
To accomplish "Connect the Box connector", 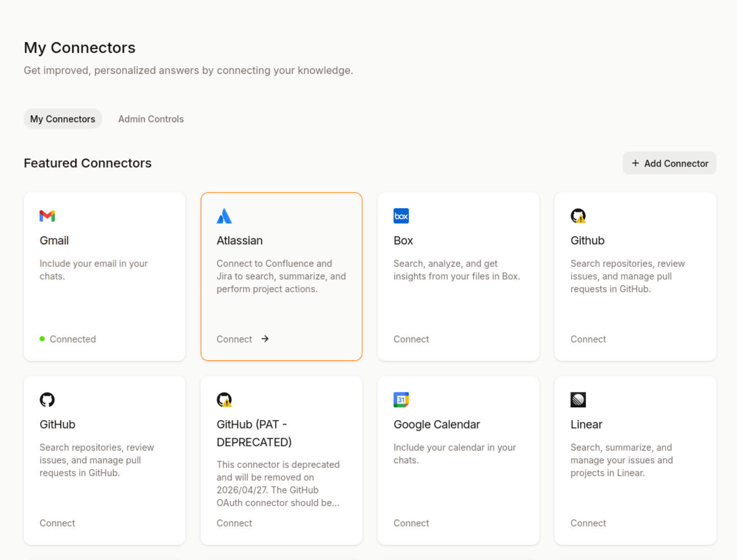I will click(x=411, y=339).
